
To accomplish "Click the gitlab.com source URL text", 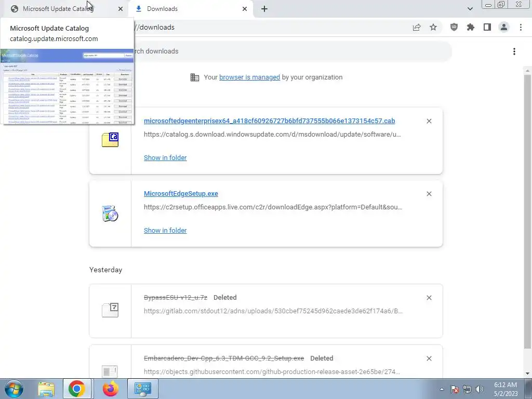I will pyautogui.click(x=273, y=311).
